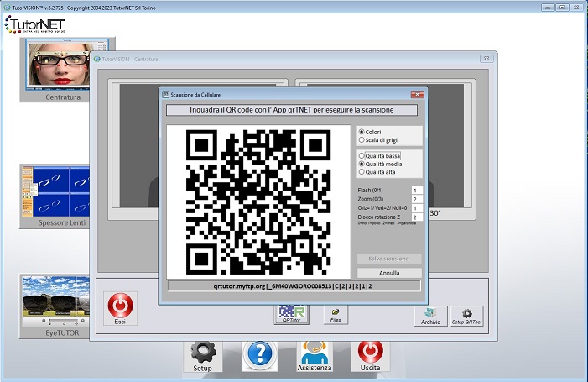
Task: Open the Files folder icon
Action: 336,315
